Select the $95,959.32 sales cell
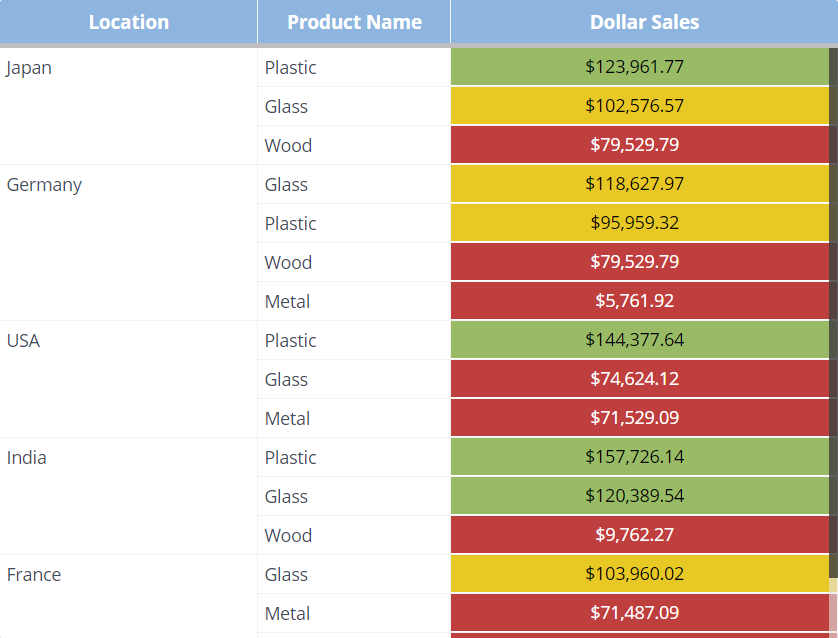Screen dimensions: 838x638 pos(640,223)
